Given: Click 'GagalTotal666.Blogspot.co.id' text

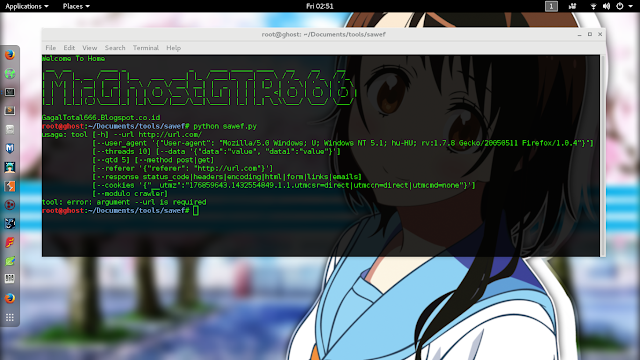Looking at the screenshot, I should pos(101,118).
